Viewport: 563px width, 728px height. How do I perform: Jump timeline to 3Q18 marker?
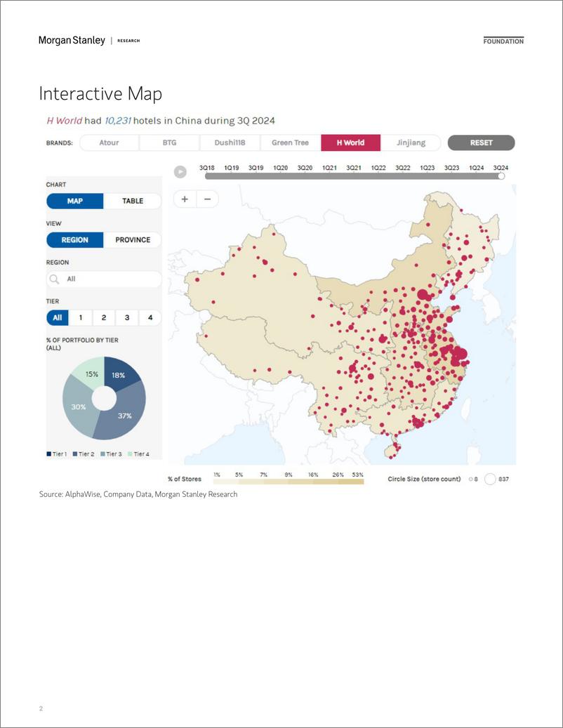coord(207,168)
